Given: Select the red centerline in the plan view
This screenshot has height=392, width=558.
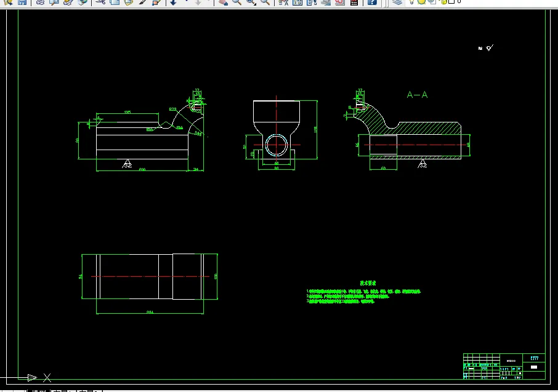Looking at the screenshot, I should tap(150, 276).
